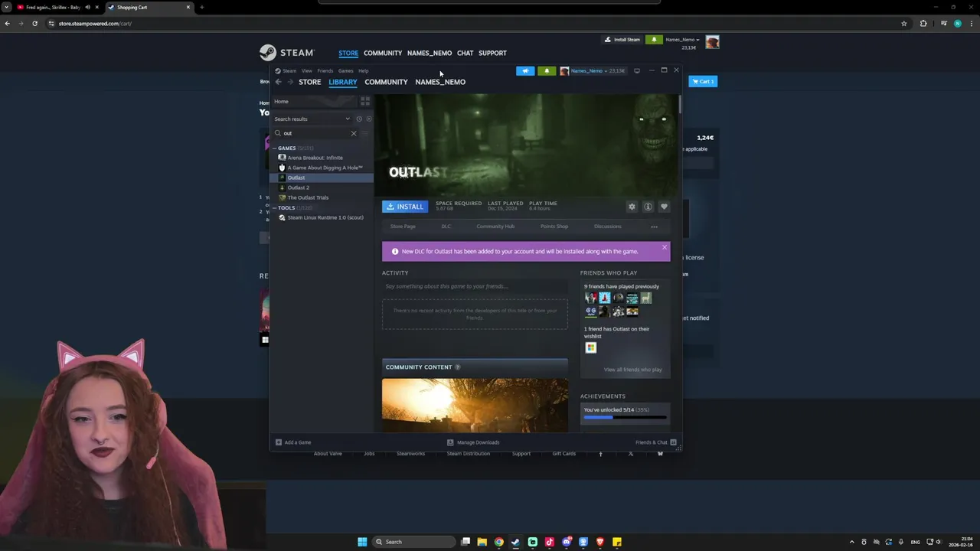
Task: Open the more options ellipsis in Outlast links bar
Action: click(654, 227)
